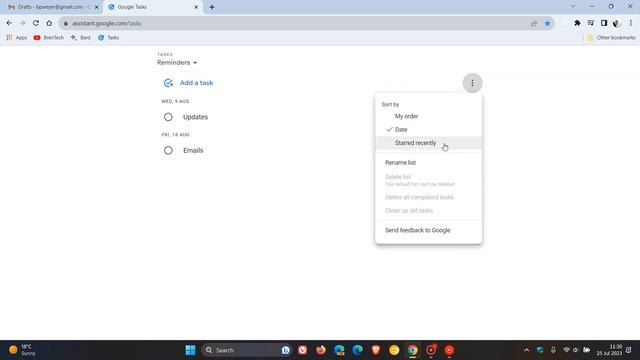This screenshot has height=360, width=640.
Task: Open the tab search dropdown arrow
Action: [x=573, y=7]
